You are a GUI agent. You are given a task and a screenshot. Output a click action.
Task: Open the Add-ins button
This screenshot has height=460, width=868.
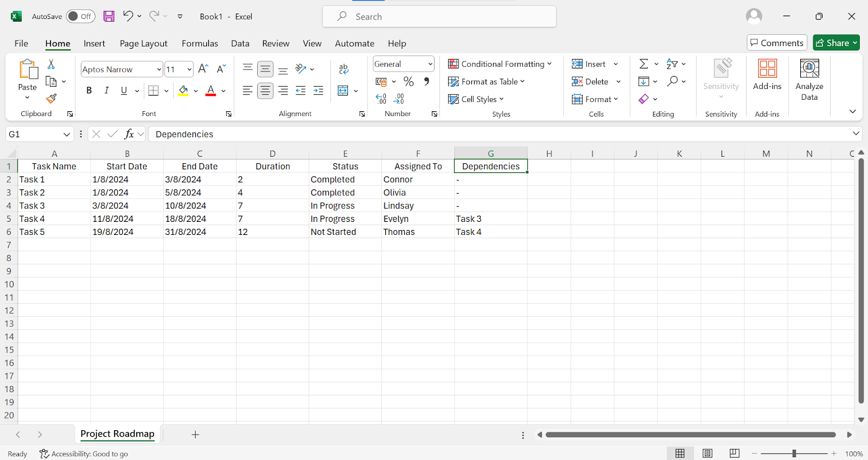[x=767, y=74]
